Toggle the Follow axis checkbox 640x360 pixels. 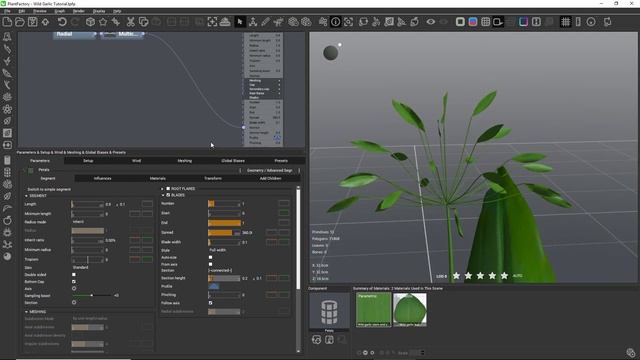tap(211, 303)
